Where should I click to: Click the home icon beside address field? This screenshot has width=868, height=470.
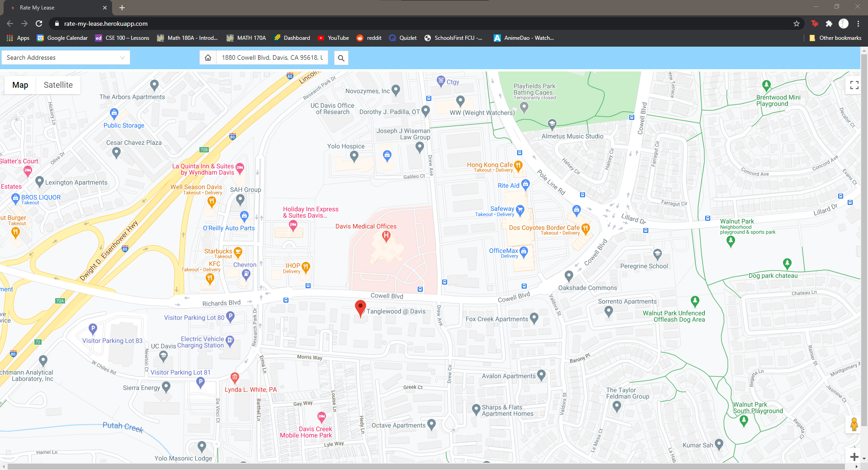tap(208, 58)
